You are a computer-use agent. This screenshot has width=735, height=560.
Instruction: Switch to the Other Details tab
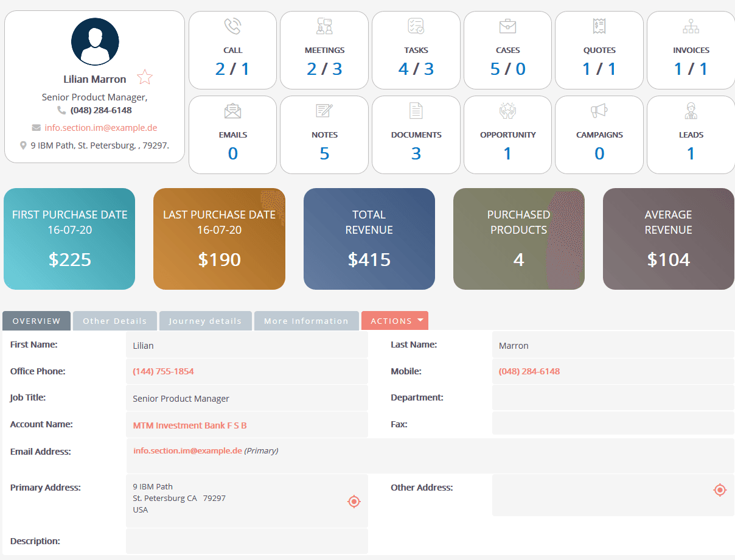[x=114, y=320]
